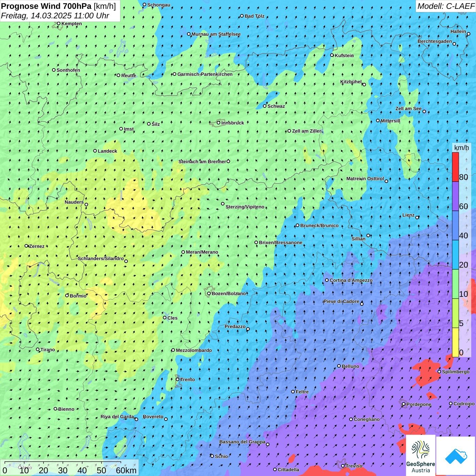Click the Garmisch-Partenkirchen label
This screenshot has width=476, height=476.
[x=205, y=74]
